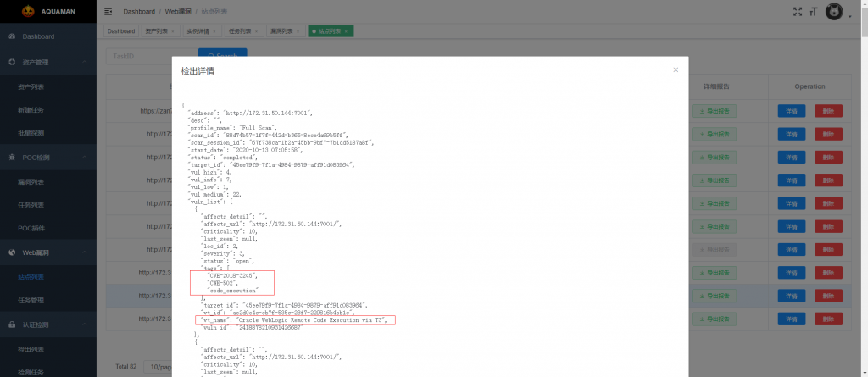
Task: Switch to the 任务列表 tab
Action: tap(243, 31)
